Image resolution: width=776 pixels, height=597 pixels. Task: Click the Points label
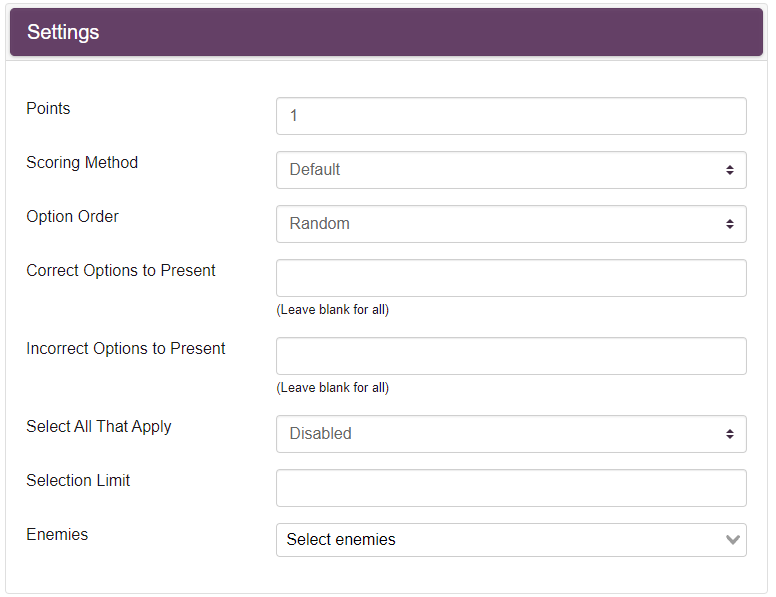coord(48,108)
